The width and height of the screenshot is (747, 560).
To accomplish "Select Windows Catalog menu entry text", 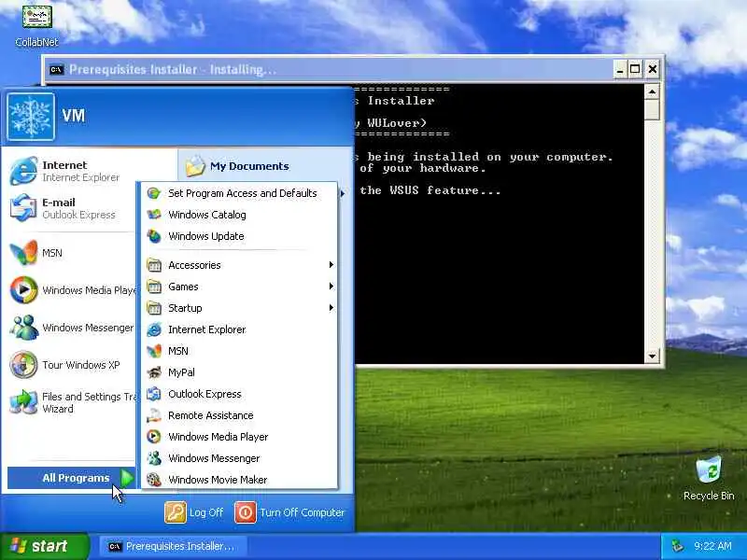I will tap(207, 215).
